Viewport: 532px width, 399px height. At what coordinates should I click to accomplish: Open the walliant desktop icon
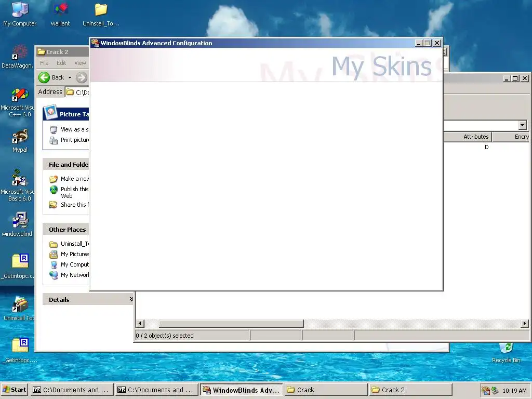tap(60, 14)
